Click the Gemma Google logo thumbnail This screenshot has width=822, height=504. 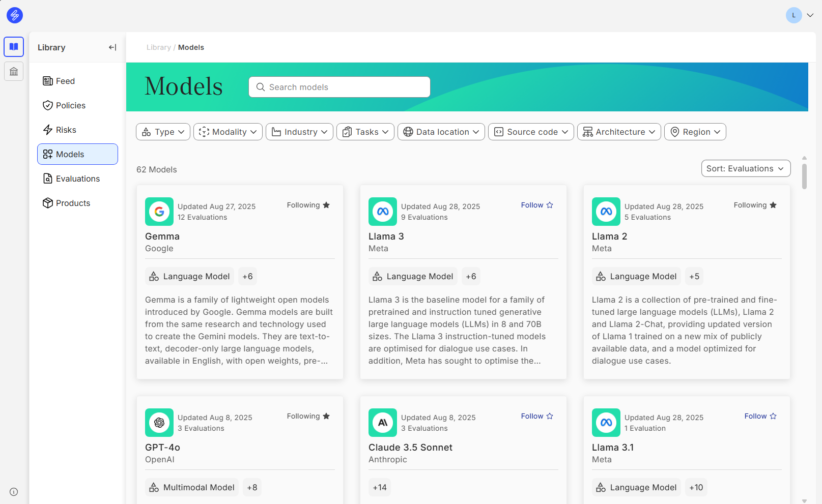click(x=159, y=212)
